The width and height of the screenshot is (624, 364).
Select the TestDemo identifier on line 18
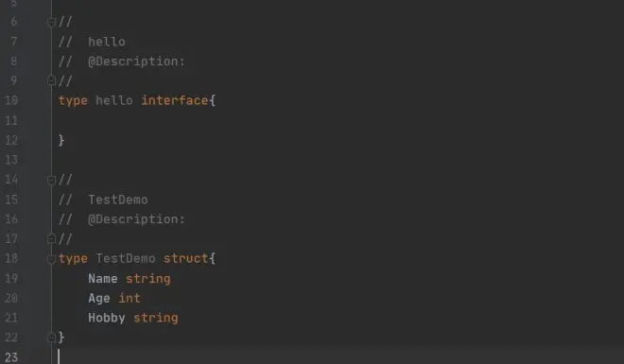[x=126, y=258]
